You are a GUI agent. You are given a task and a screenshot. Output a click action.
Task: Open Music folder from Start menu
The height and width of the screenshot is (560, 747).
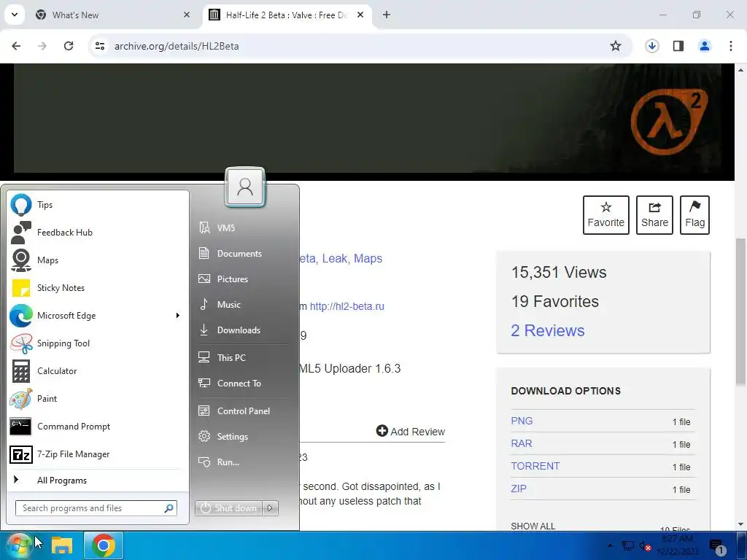click(243, 304)
